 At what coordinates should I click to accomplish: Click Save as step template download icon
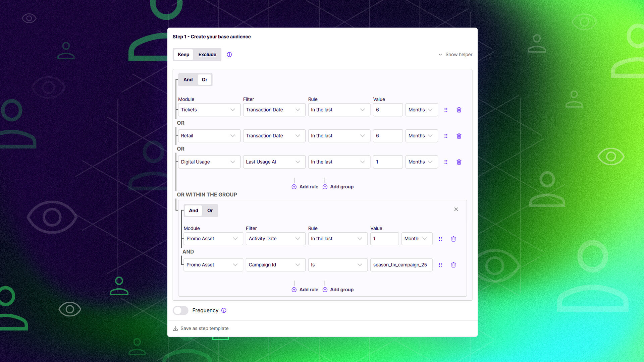coord(175,328)
